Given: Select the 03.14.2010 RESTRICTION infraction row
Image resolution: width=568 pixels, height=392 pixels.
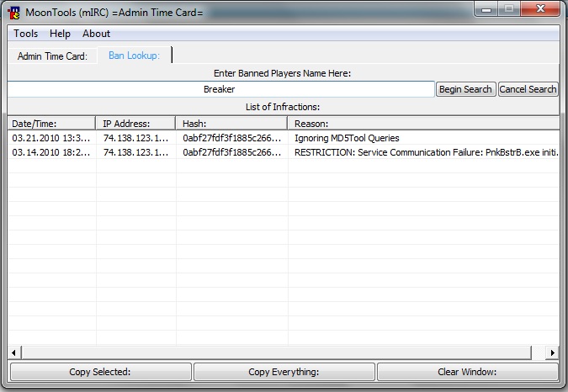Looking at the screenshot, I should (284, 152).
